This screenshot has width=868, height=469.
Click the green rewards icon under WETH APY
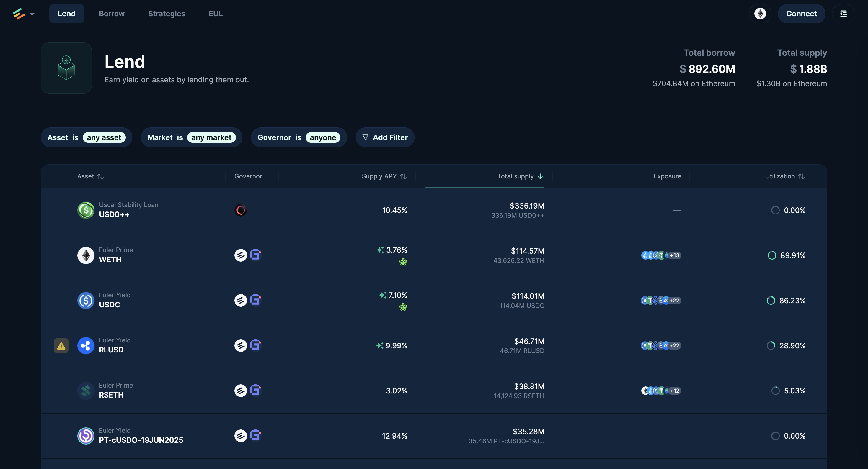tap(403, 262)
